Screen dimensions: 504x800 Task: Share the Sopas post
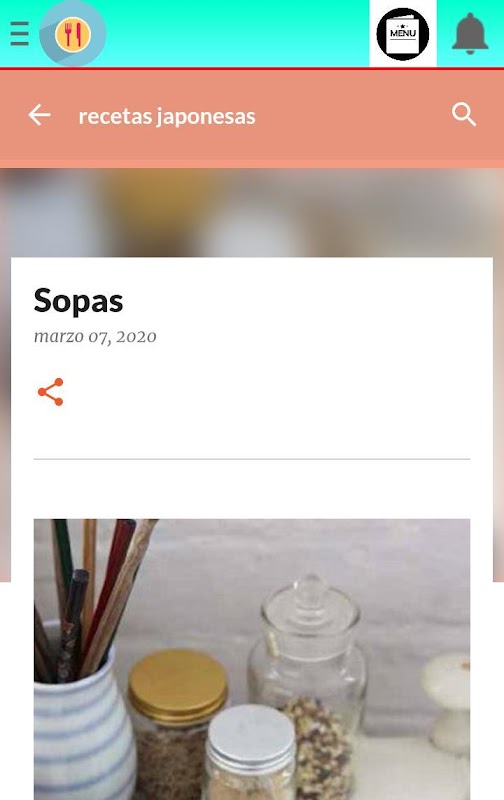click(51, 392)
